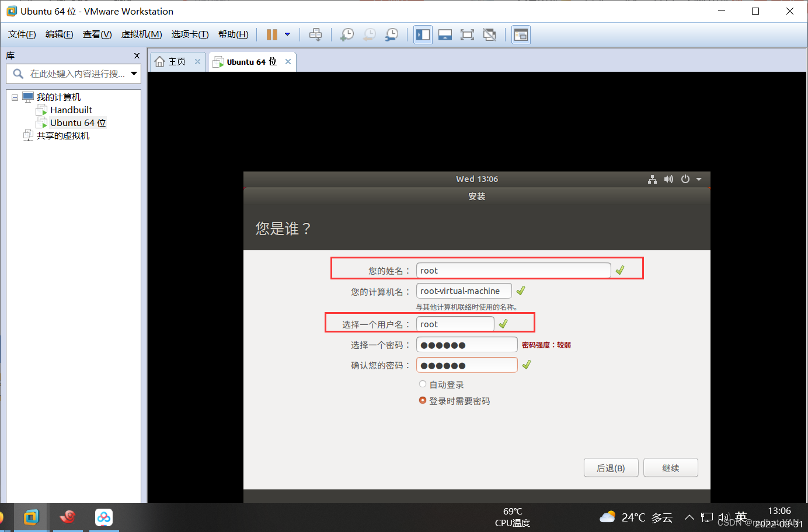The height and width of the screenshot is (532, 808).
Task: Open the 虚拟机(M) menu
Action: click(x=142, y=34)
